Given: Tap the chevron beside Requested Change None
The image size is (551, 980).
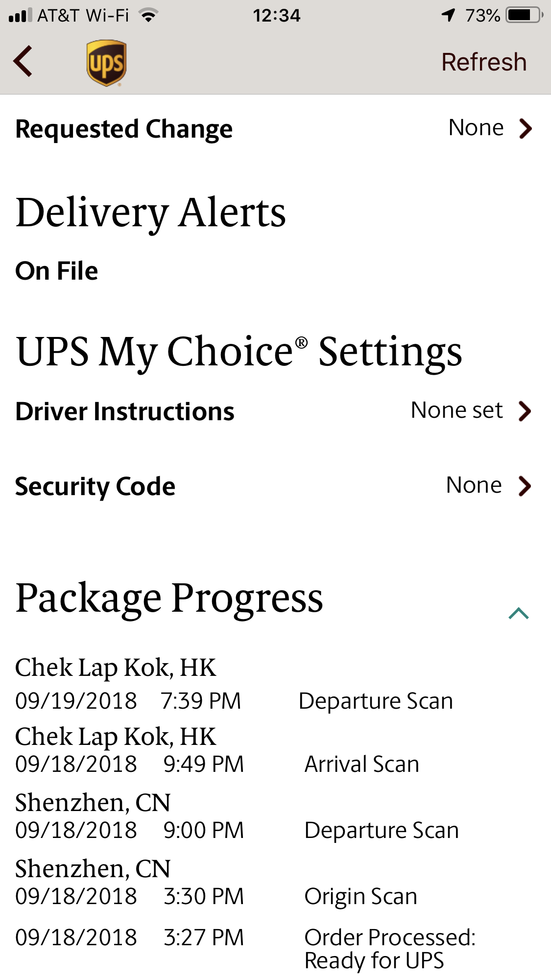Looking at the screenshot, I should click(526, 129).
